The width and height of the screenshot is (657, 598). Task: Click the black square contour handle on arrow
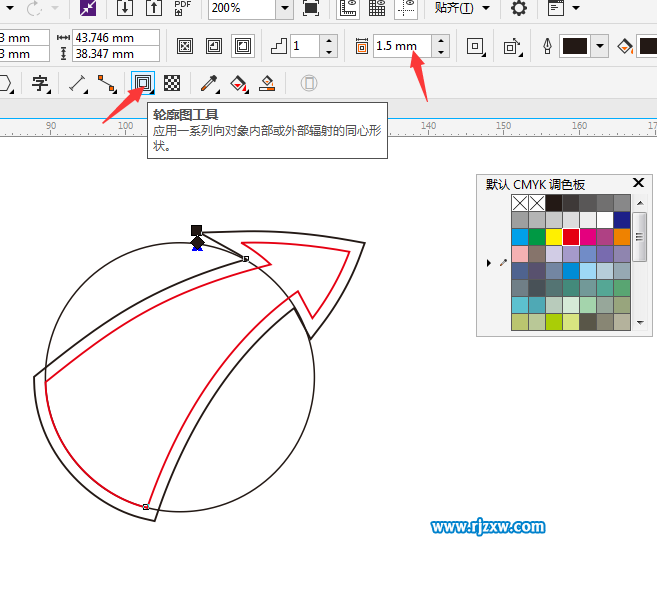pyautogui.click(x=197, y=230)
